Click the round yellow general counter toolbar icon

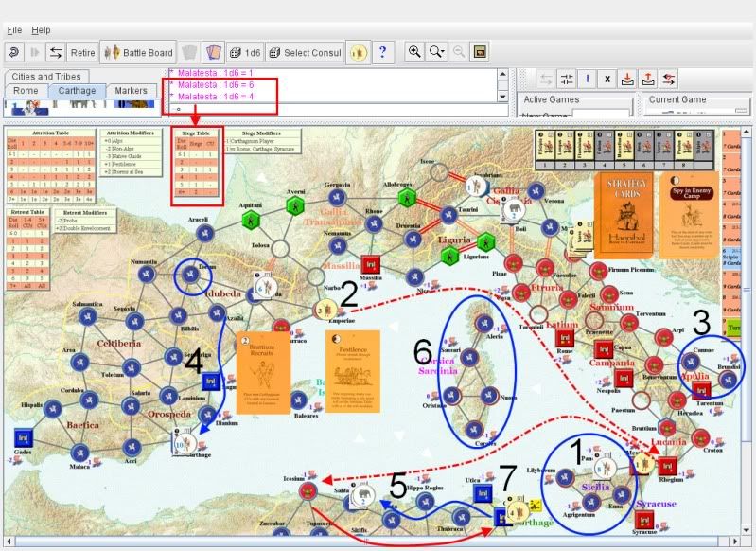click(x=359, y=52)
